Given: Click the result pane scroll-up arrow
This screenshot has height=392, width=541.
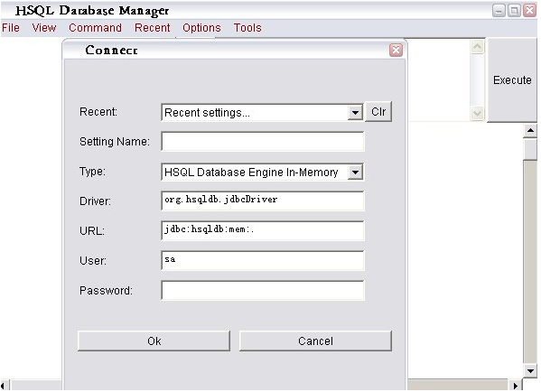Looking at the screenshot, I should [x=530, y=131].
